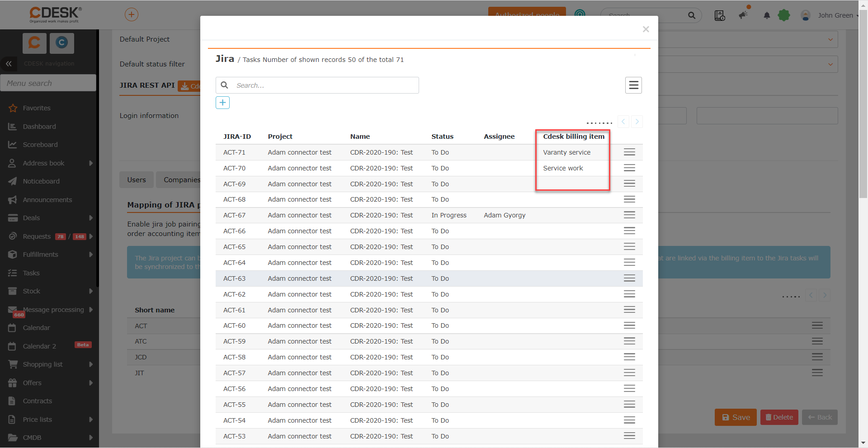
Task: Expand the Stock submenu arrow
Action: pyautogui.click(x=91, y=291)
